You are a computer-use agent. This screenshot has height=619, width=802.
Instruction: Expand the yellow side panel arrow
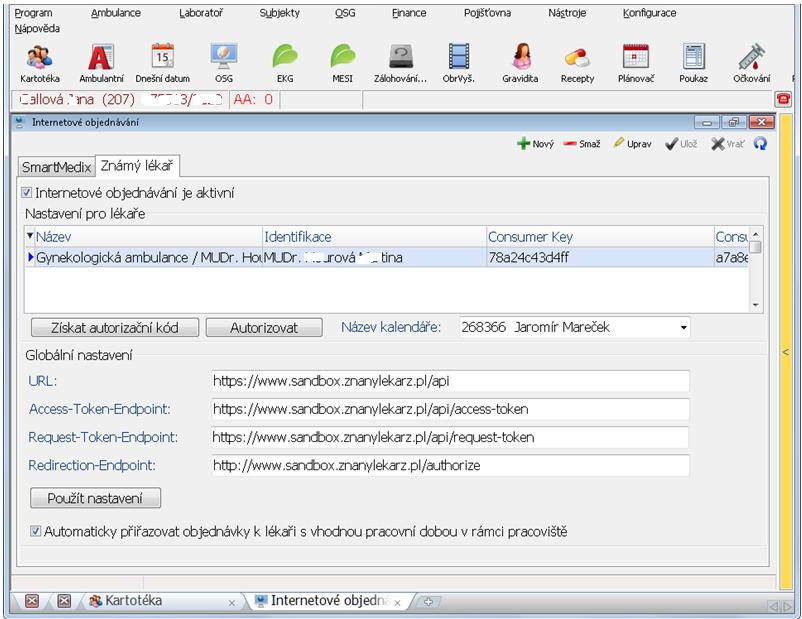786,352
